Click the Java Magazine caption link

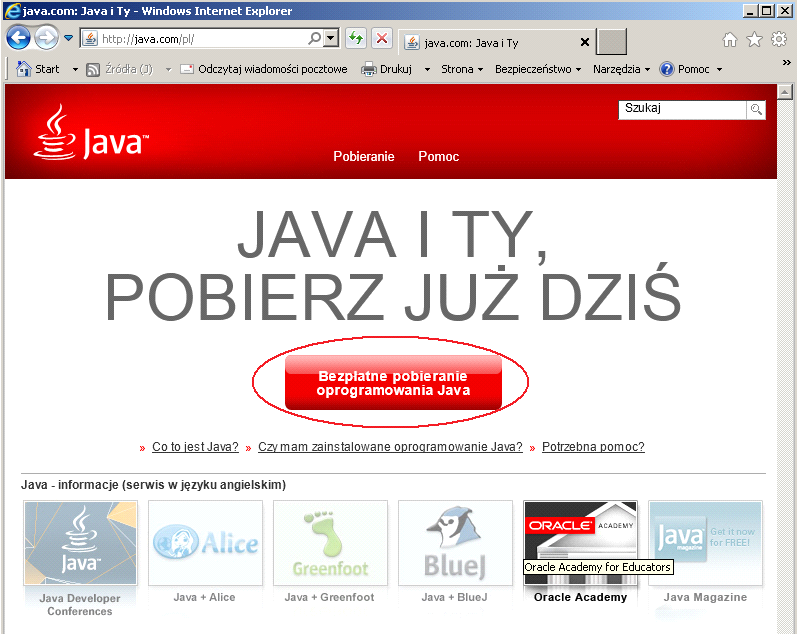pyautogui.click(x=706, y=597)
